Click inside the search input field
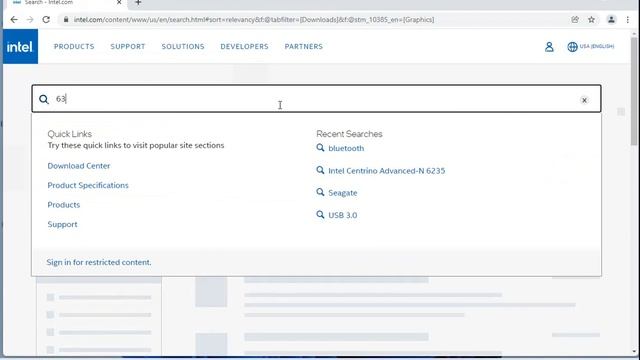This screenshot has height=360, width=640. pos(316,99)
